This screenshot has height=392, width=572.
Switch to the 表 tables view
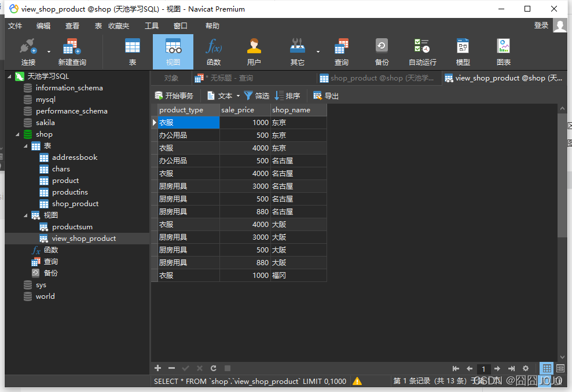(133, 52)
